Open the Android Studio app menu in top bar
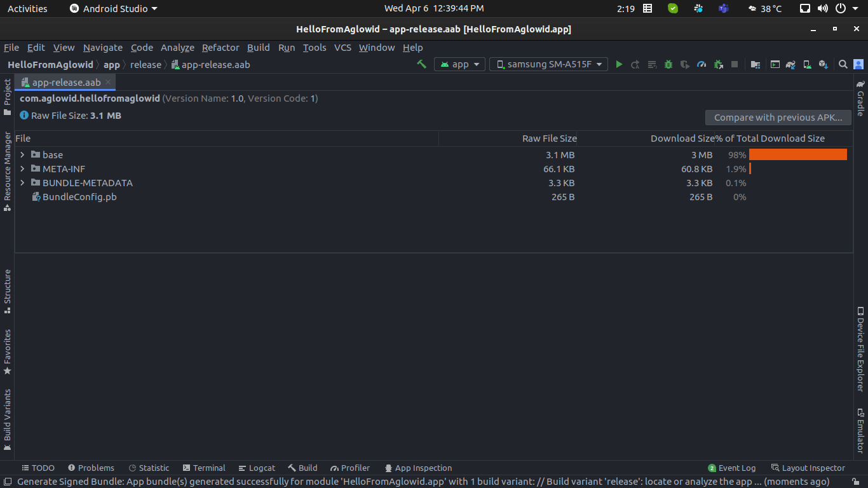 click(113, 8)
